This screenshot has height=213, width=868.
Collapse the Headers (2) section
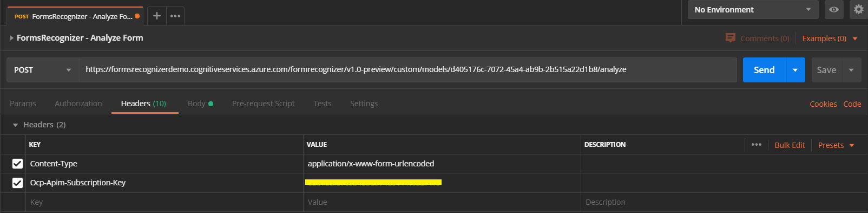[x=15, y=125]
